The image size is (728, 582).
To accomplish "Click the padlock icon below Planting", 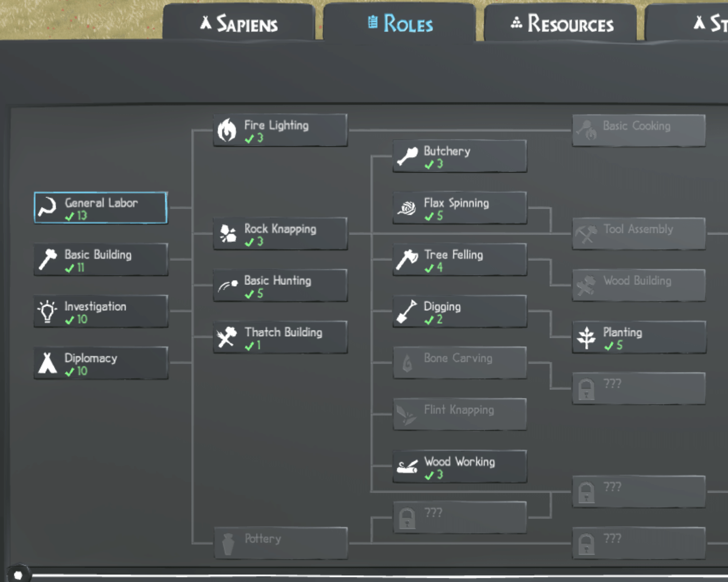I will coord(586,389).
